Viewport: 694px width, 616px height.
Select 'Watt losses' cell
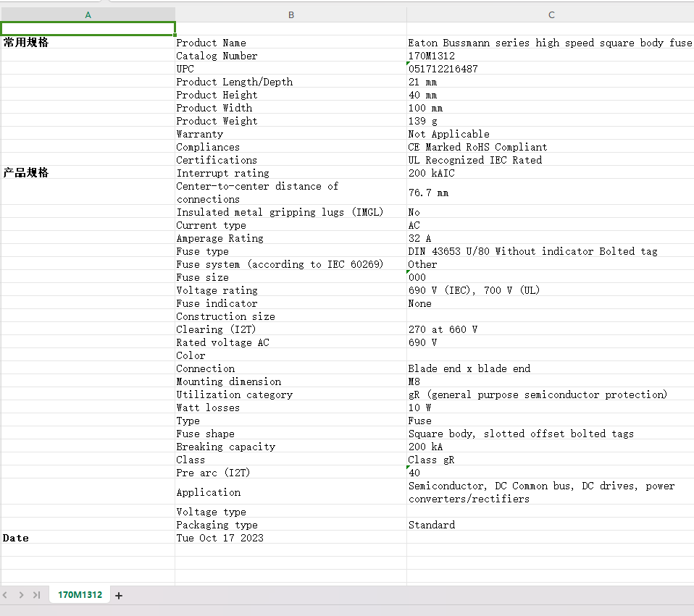tap(290, 408)
